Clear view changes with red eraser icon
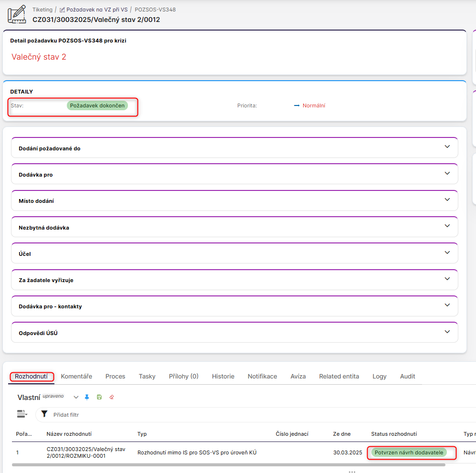476x473 pixels. click(112, 397)
